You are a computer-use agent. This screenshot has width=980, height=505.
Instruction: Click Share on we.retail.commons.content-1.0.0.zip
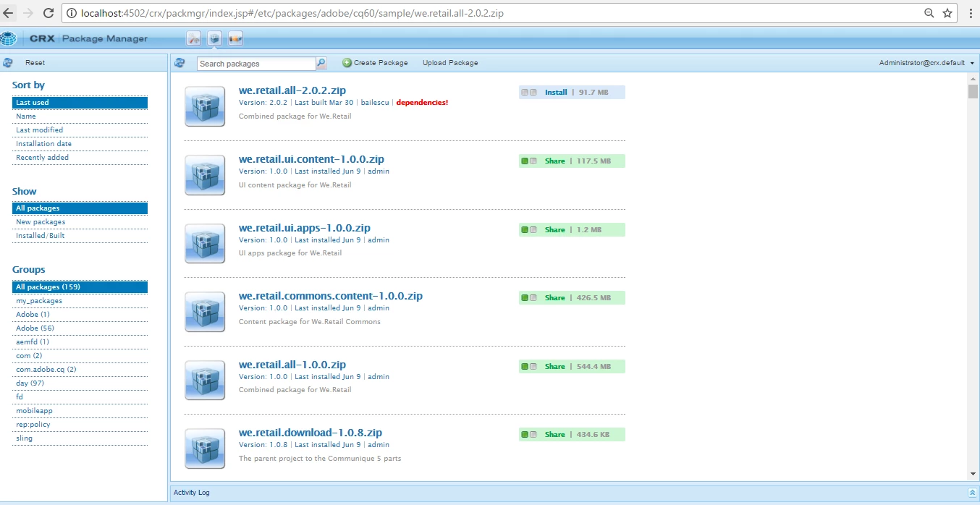(555, 298)
